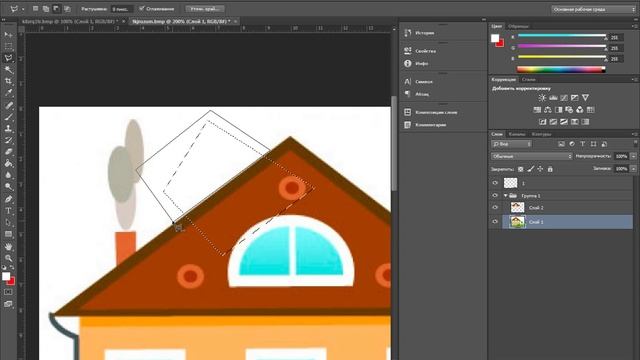Select the Zoom tool
640x360 pixels.
coord(8,258)
